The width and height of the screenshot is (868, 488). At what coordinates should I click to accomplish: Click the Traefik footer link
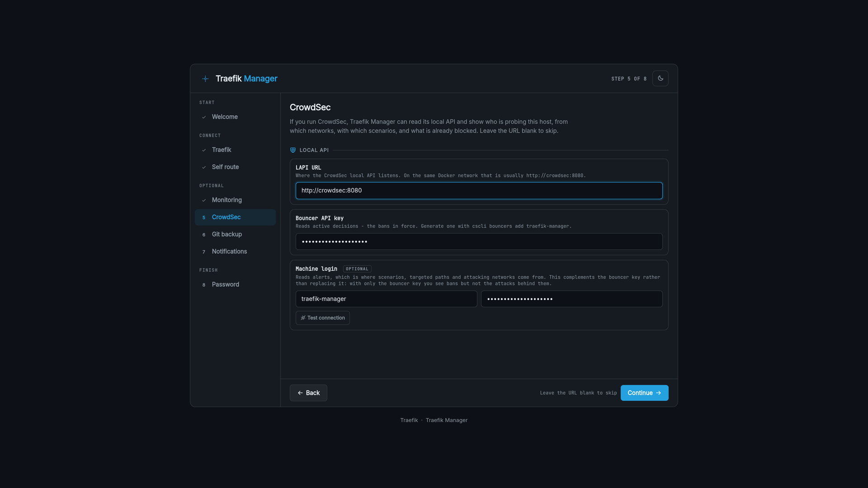pos(409,420)
